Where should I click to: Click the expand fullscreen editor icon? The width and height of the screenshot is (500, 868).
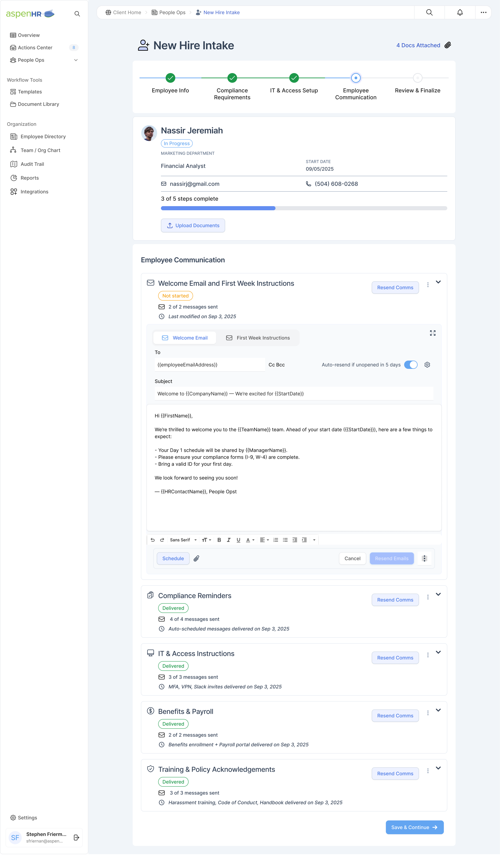coord(432,333)
